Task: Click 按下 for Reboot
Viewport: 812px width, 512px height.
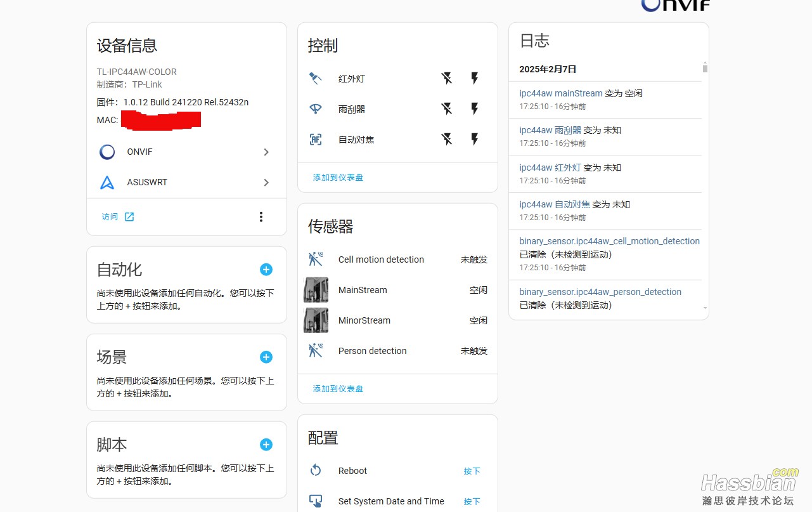Action: tap(472, 471)
